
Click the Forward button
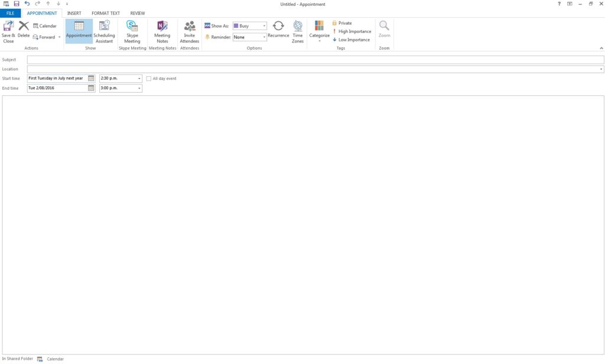44,37
